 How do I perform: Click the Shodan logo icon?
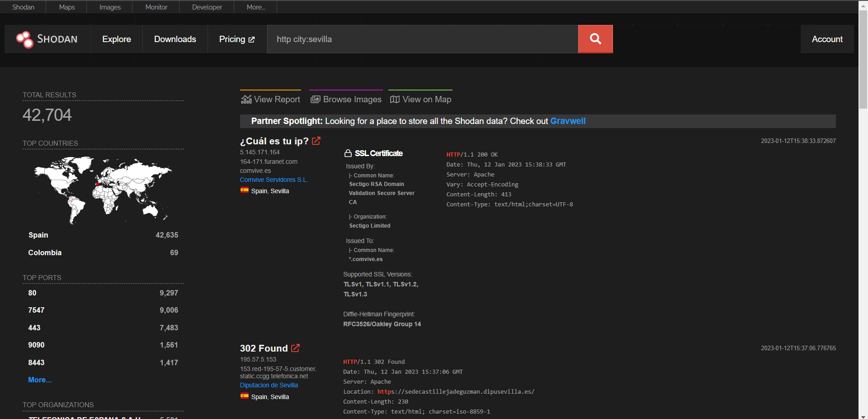24,39
